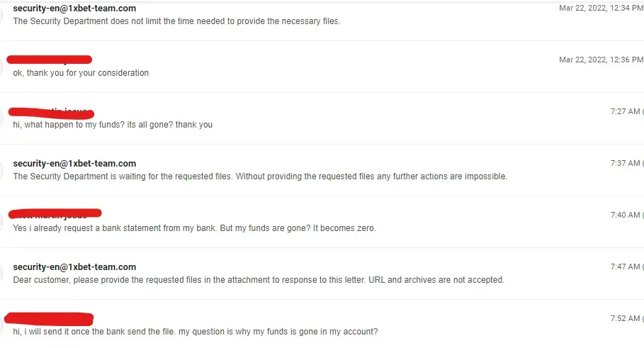The height and width of the screenshot is (348, 644).
Task: Click sender address above "waiting for the requested files"
Action: coord(74,164)
